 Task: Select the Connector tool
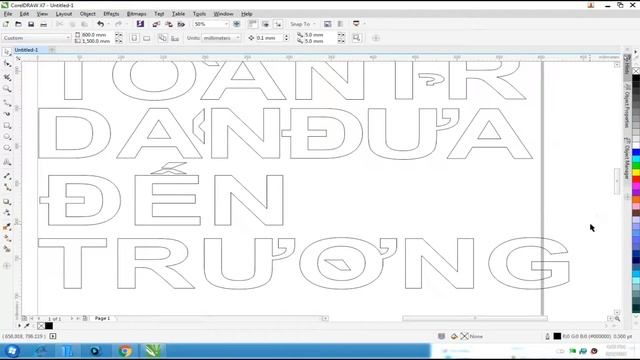click(7, 187)
